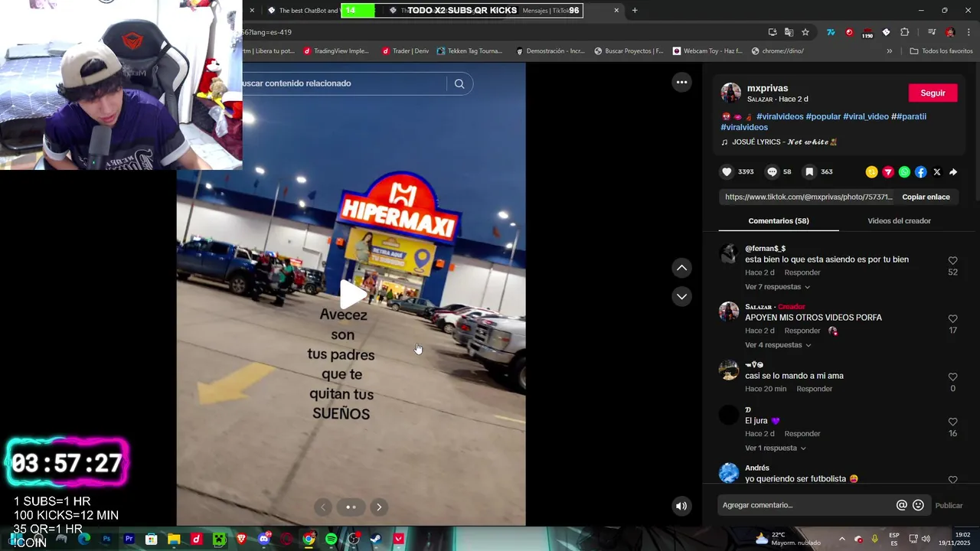Open the three-dot options on the post
The height and width of the screenshot is (551, 980).
[x=681, y=82]
